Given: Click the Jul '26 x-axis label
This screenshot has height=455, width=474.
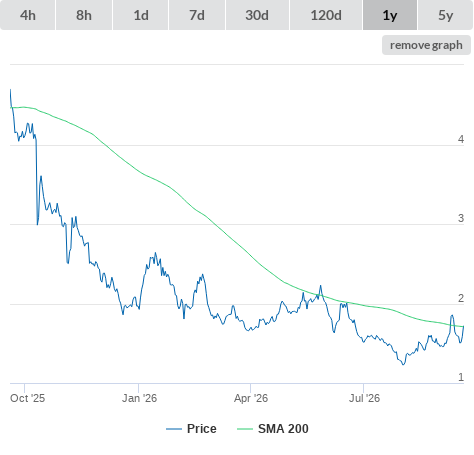Looking at the screenshot, I should point(364,398).
